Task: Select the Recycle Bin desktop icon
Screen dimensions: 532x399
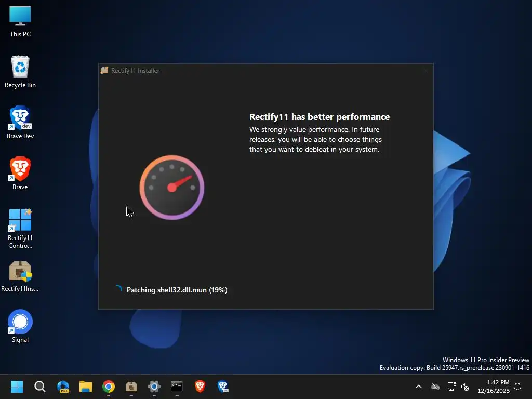Action: (x=20, y=72)
